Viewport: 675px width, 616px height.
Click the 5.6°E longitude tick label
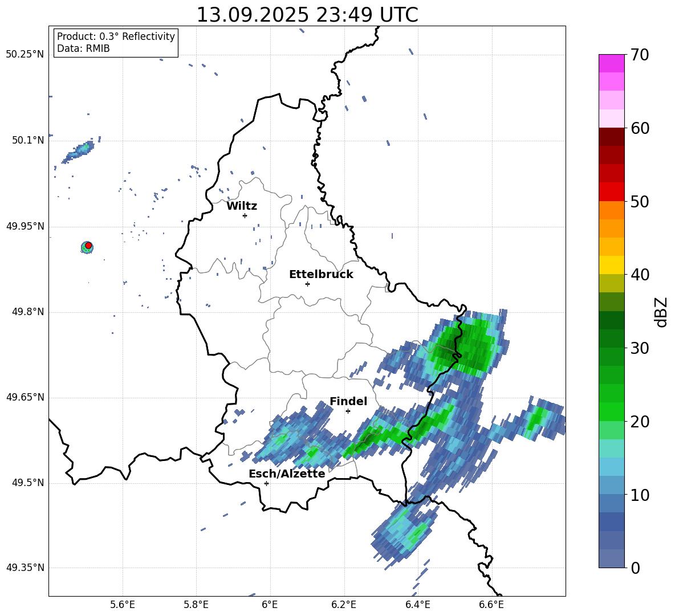pyautogui.click(x=123, y=605)
